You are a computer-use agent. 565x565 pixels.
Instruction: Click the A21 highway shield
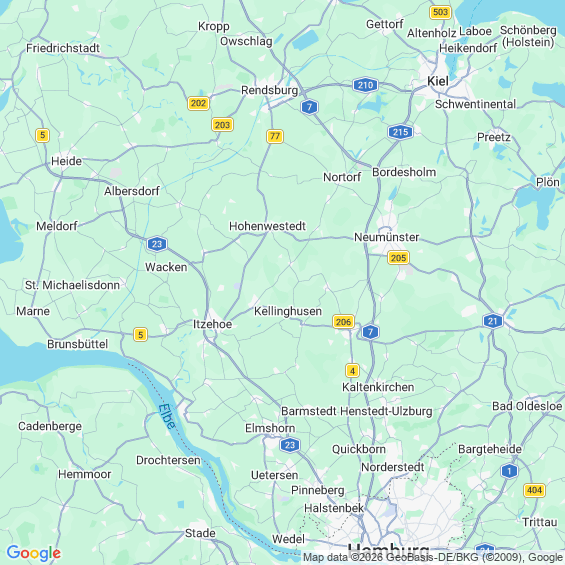pyautogui.click(x=493, y=321)
